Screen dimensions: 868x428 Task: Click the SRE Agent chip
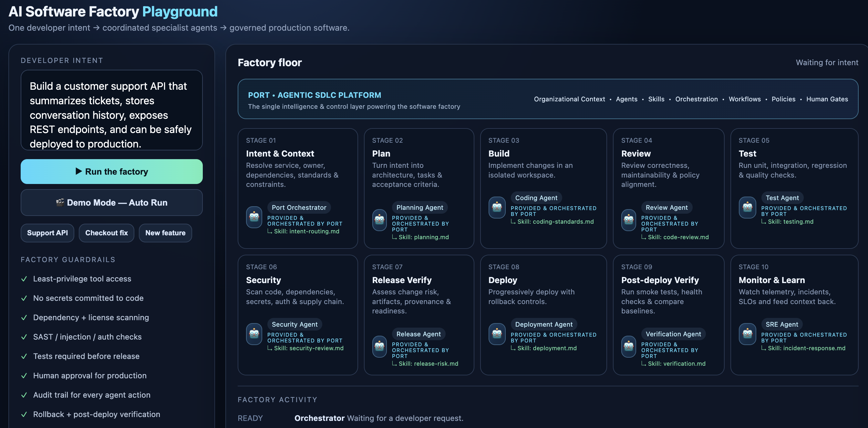(782, 325)
